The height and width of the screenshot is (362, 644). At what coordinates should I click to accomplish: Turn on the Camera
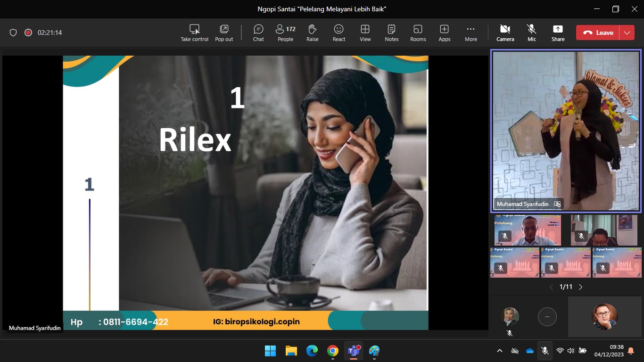click(x=505, y=33)
